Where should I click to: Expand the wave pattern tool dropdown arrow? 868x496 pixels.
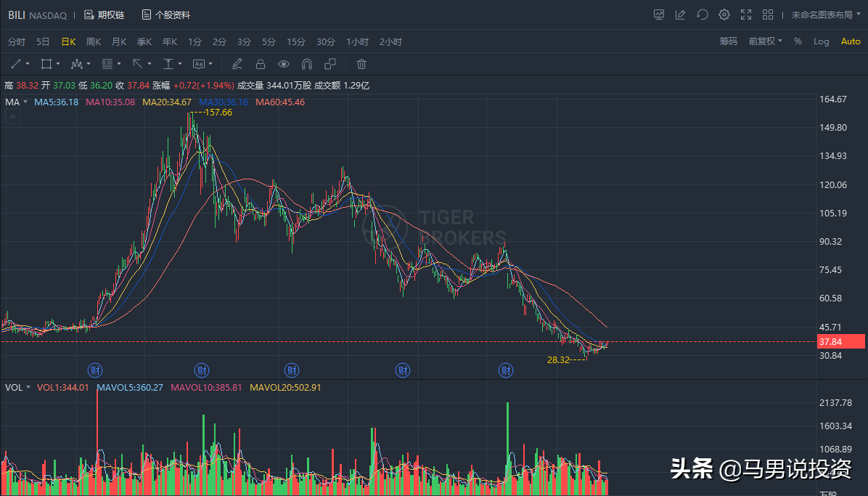click(89, 65)
